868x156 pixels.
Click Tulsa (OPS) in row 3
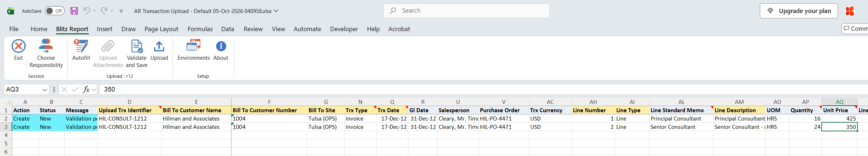coord(326,127)
